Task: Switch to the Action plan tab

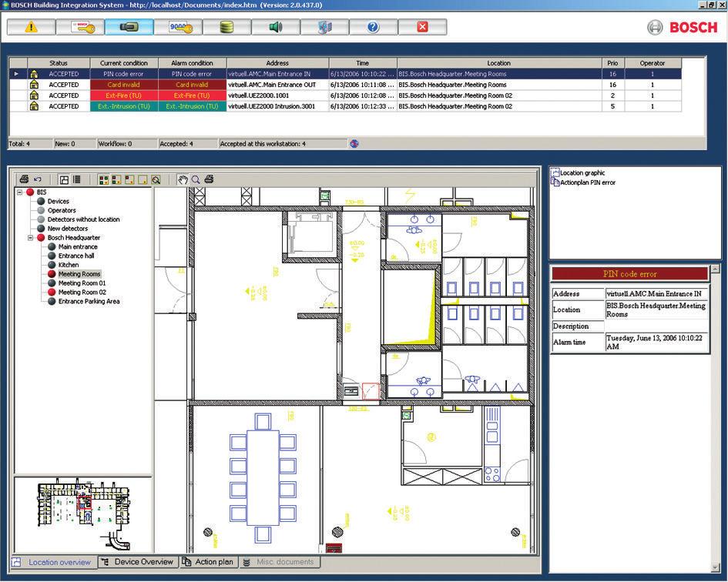Action: pos(209,562)
